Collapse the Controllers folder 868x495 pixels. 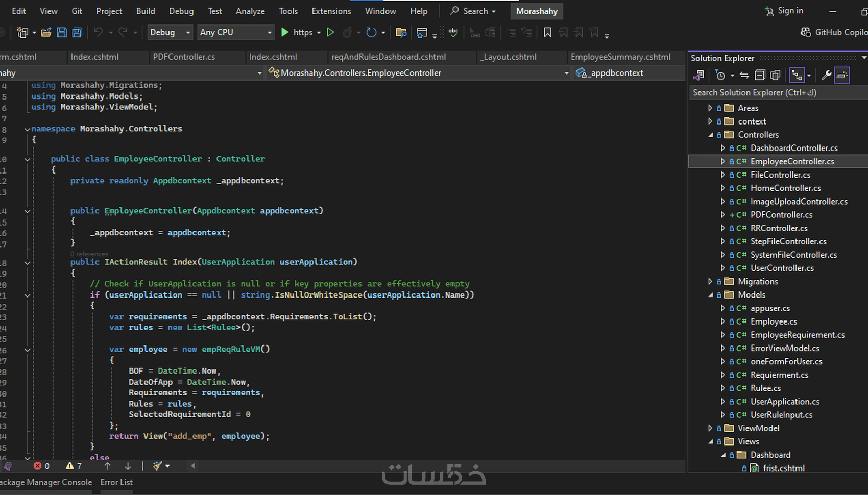click(x=710, y=135)
